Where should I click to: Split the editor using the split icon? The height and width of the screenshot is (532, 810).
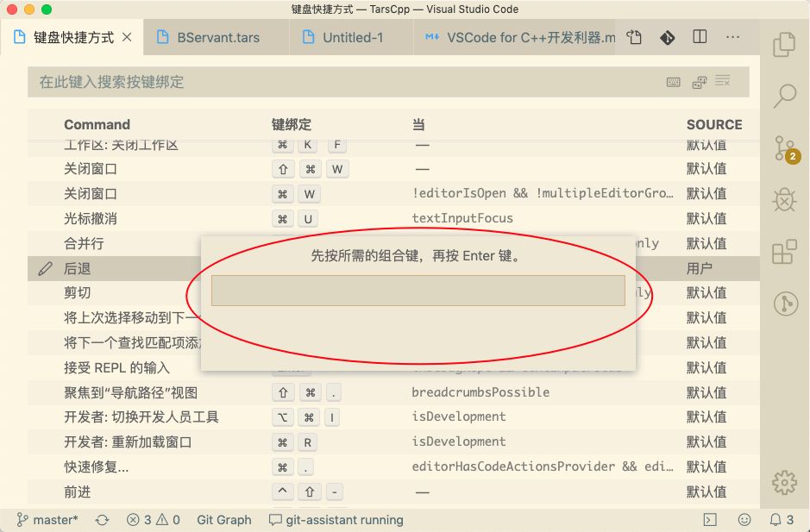[700, 37]
